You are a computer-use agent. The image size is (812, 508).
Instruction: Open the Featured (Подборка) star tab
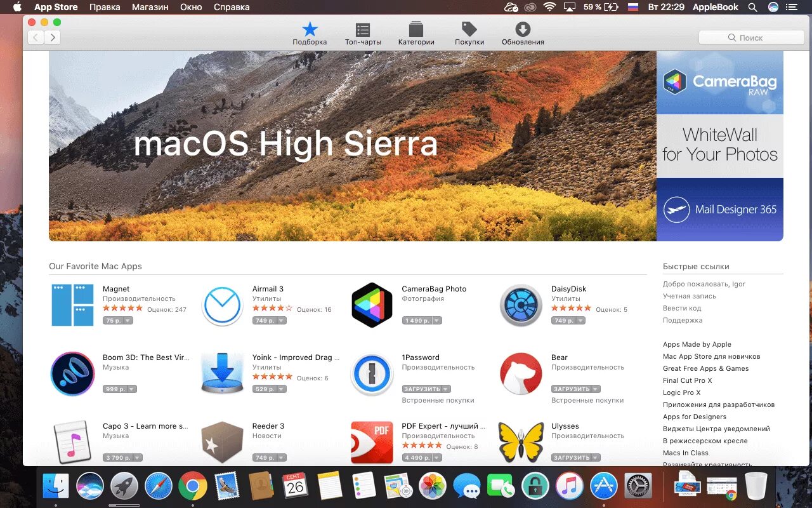click(310, 34)
